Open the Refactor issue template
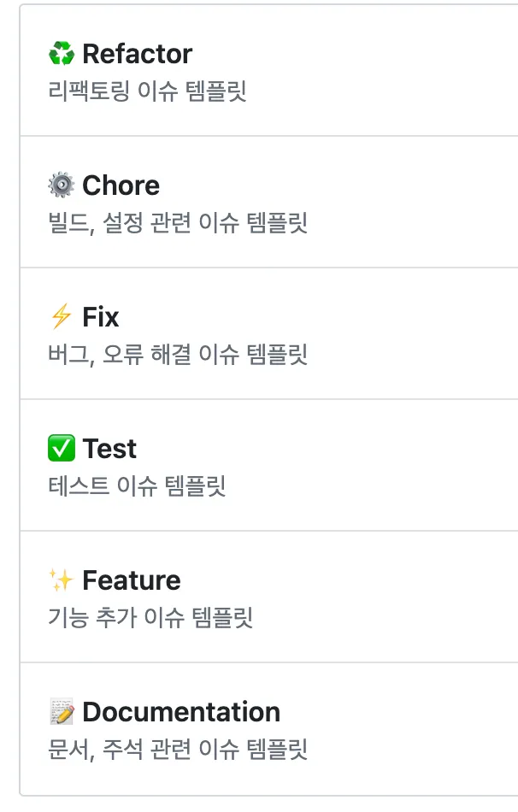Image resolution: width=518 pixels, height=812 pixels. coord(137,55)
